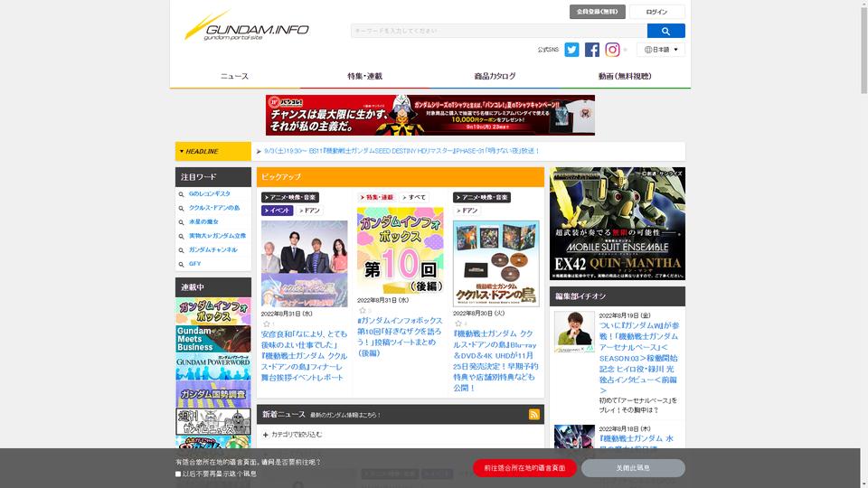This screenshot has width=868, height=488.
Task: Click the star icon under 2022年8月30日(火) article
Action: point(458,324)
